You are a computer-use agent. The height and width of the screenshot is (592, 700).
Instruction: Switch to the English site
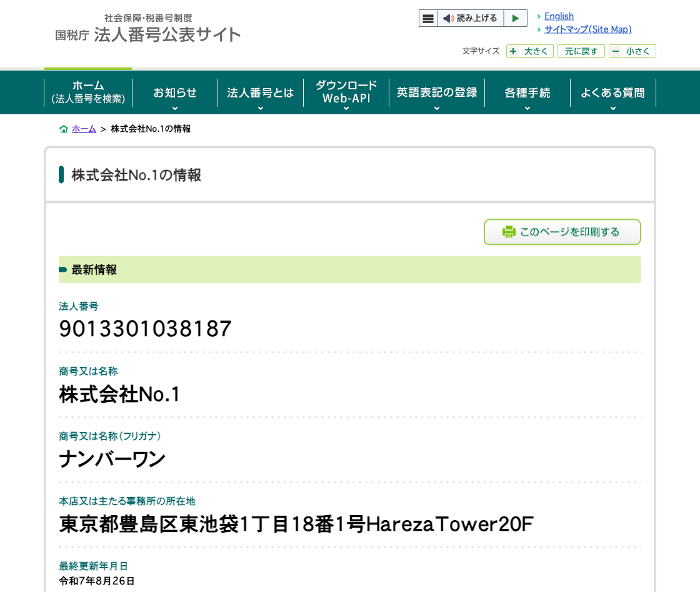click(x=559, y=16)
